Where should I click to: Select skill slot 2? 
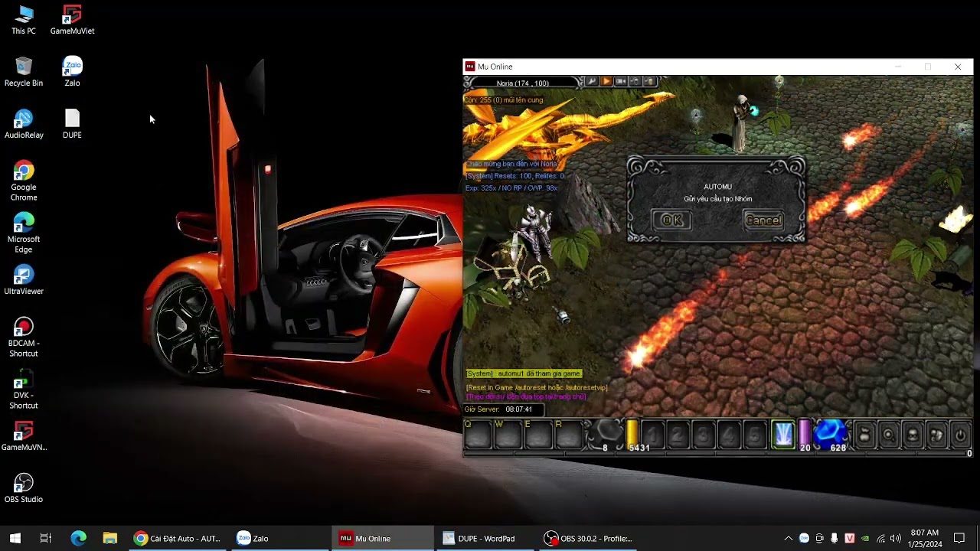pos(678,435)
